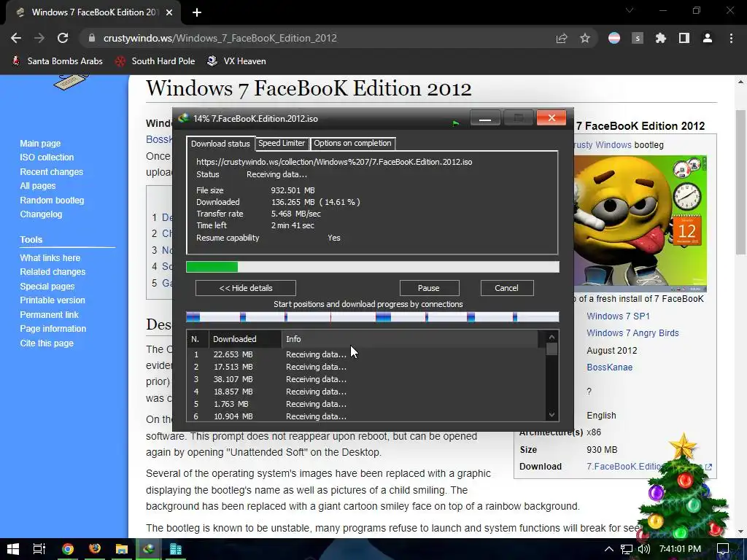View site lock information icon
Viewport: 747px width, 560px height.
coord(92,38)
